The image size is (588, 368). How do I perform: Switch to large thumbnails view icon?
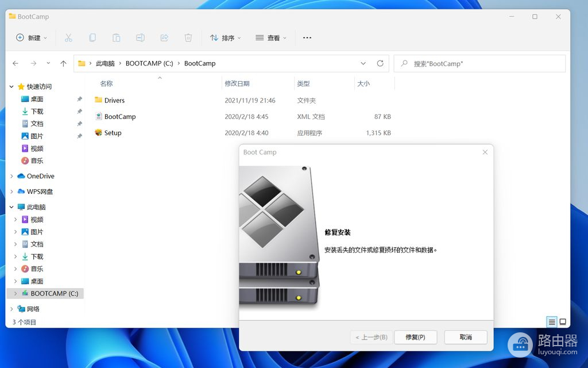563,322
